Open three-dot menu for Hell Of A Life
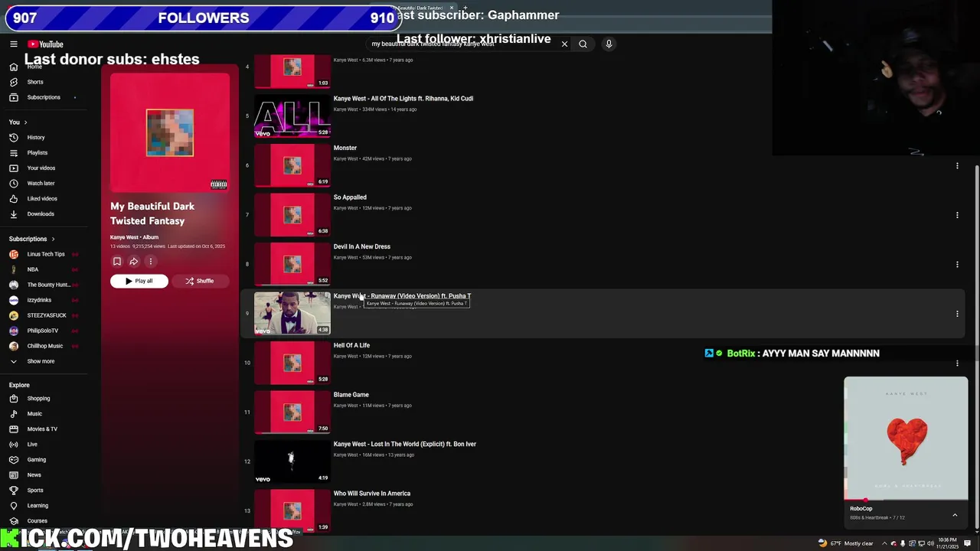This screenshot has height=551, width=980. pos(957,364)
